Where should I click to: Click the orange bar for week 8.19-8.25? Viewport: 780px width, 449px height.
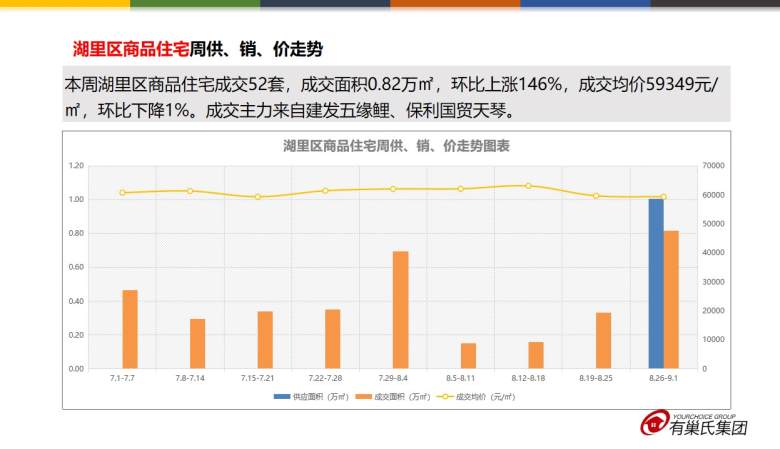[x=603, y=341]
